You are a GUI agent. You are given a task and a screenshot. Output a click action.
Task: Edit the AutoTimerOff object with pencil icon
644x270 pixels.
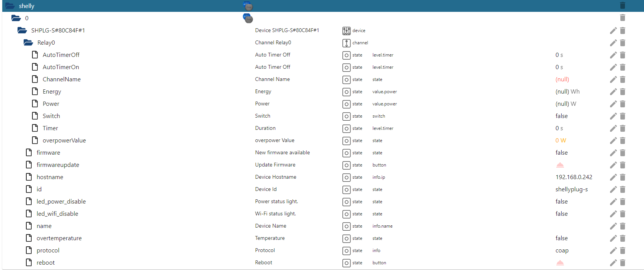pos(613,55)
